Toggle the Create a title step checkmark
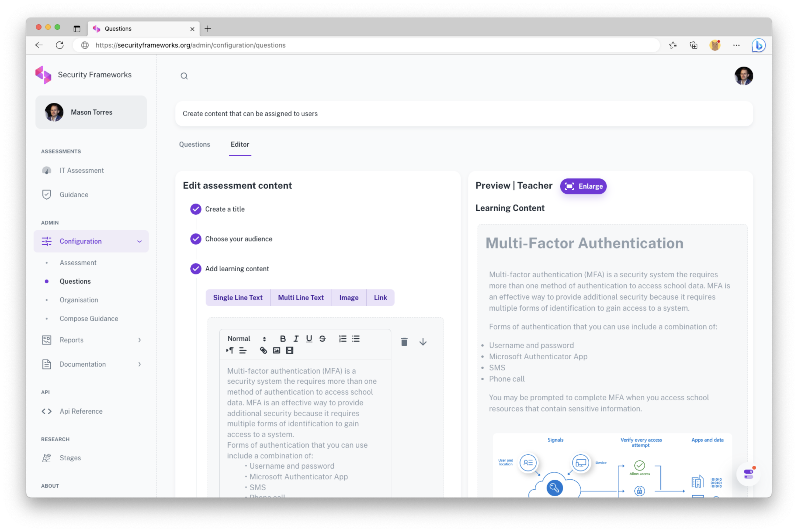This screenshot has width=798, height=532. click(x=196, y=209)
